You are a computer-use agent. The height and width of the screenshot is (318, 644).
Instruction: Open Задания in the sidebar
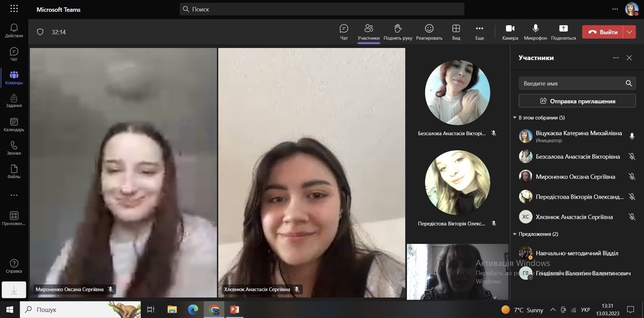(x=14, y=101)
